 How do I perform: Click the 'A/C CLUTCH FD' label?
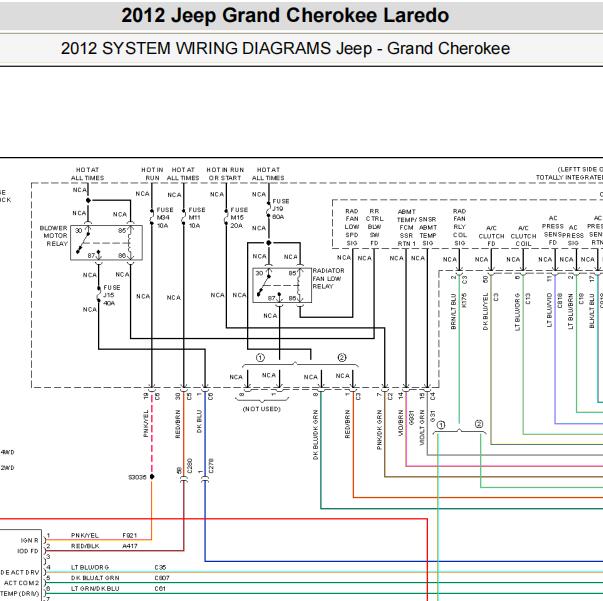point(491,236)
